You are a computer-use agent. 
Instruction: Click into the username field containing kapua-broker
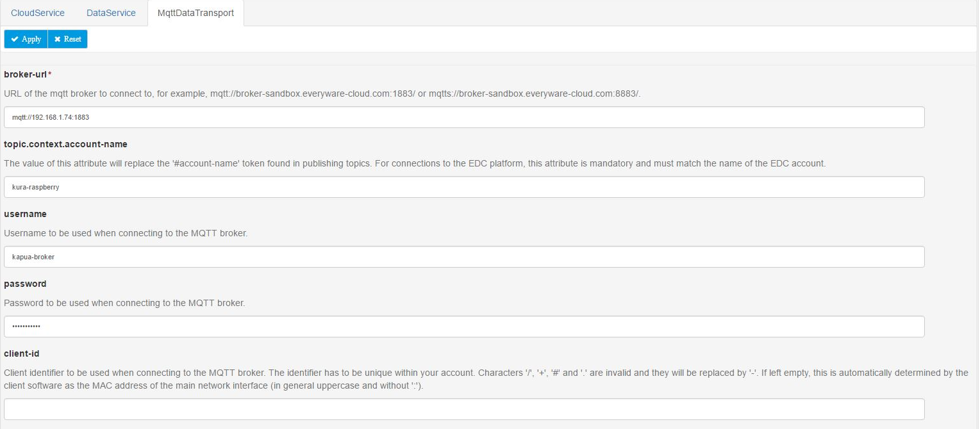[x=464, y=257]
